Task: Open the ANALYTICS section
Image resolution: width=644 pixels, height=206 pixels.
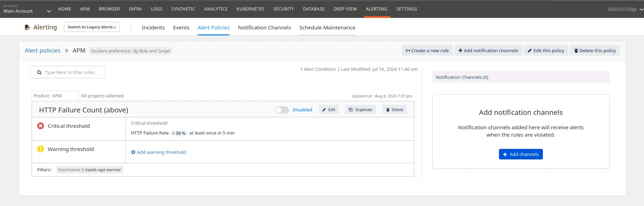Action: [x=216, y=9]
